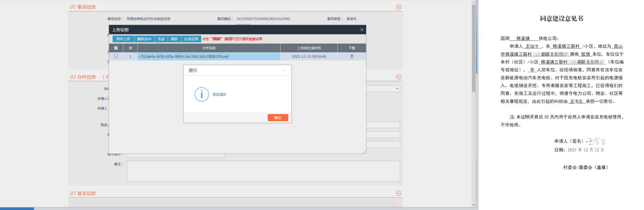Confirm the prompt with the 确定 button
Screen dimensions: 644x210
point(277,118)
